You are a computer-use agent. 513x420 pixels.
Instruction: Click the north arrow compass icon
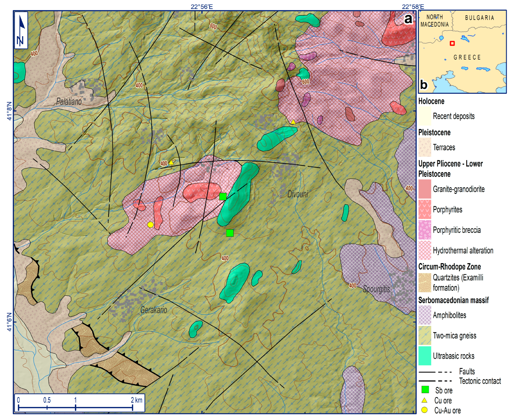(x=21, y=30)
